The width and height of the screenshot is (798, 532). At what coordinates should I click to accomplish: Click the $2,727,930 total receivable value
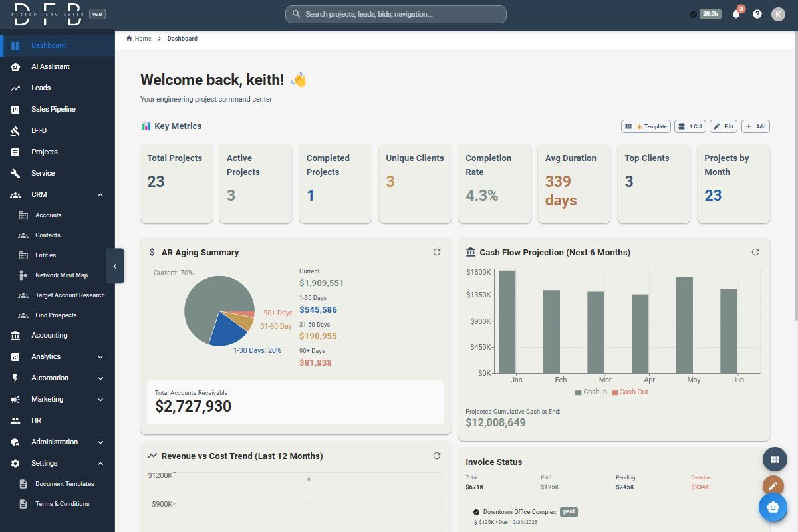[x=193, y=407]
